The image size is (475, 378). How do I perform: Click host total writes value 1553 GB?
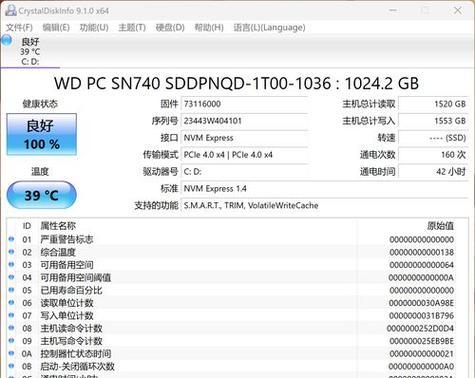[x=433, y=121]
